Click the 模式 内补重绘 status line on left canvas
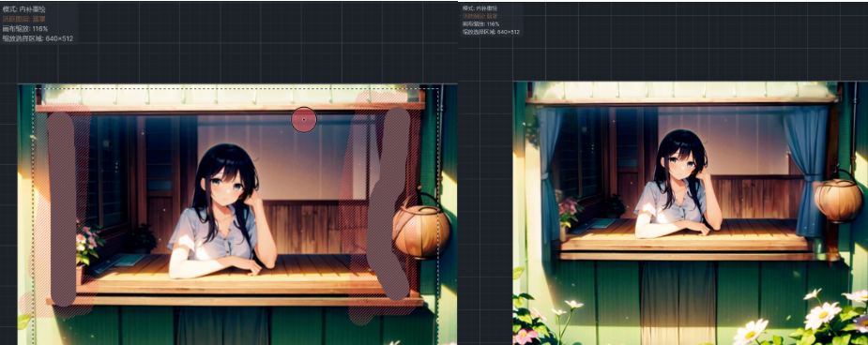 24,9
